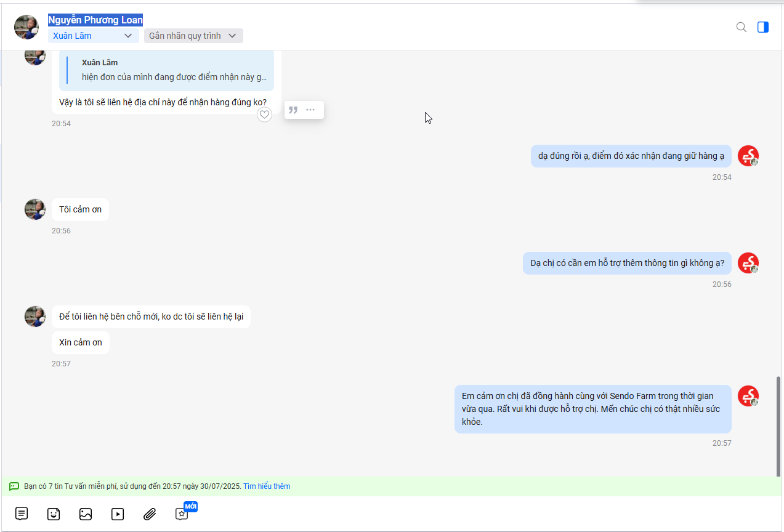This screenshot has width=784, height=532.
Task: Open more options for the hovered message
Action: point(310,110)
